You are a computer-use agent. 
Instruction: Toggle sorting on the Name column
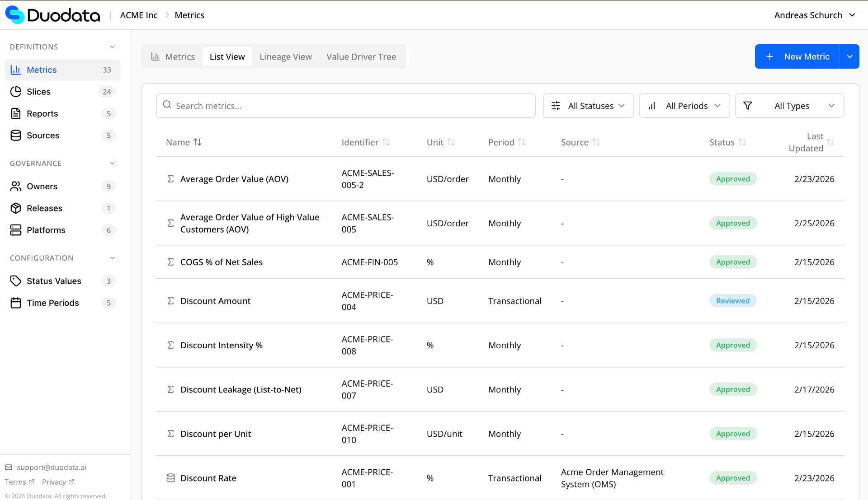click(184, 142)
